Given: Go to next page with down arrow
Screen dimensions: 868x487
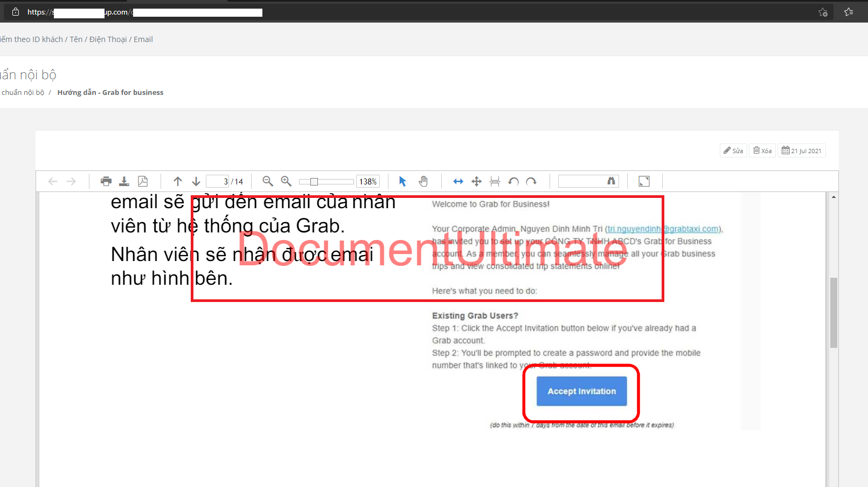Looking at the screenshot, I should (x=196, y=181).
